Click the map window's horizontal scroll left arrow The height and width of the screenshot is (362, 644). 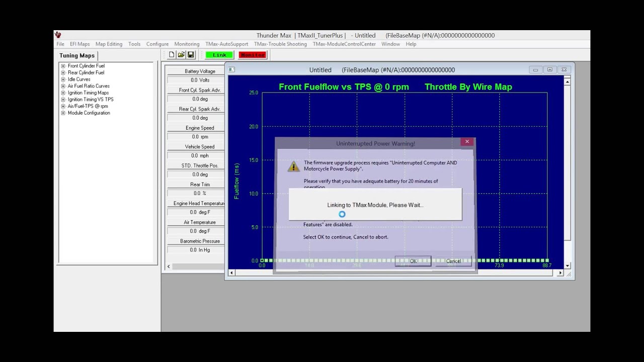pos(231,273)
